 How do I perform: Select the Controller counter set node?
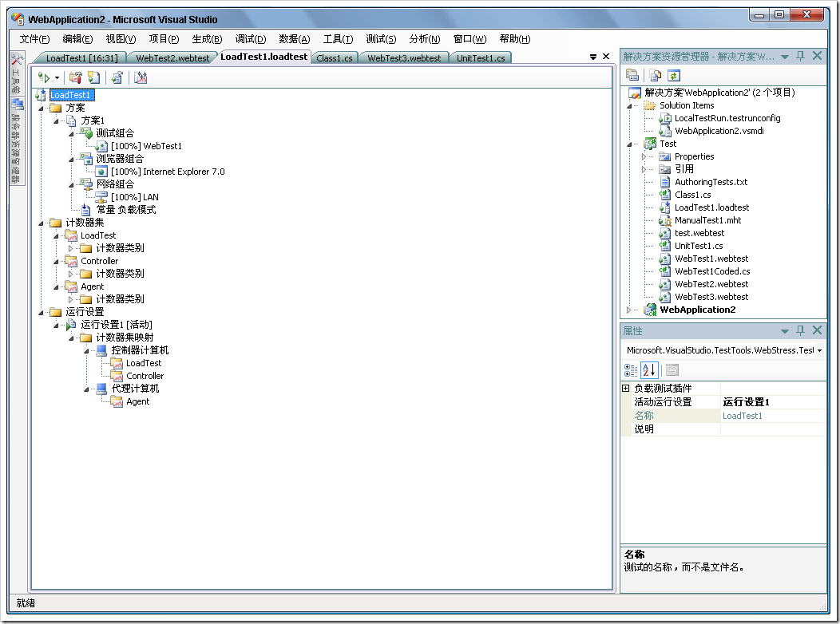pyautogui.click(x=100, y=261)
